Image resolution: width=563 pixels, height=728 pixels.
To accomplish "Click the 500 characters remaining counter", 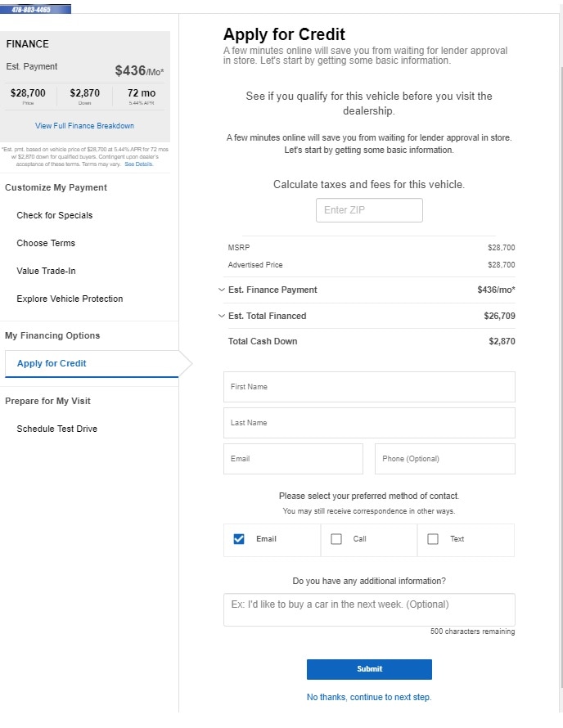I will coord(472,631).
